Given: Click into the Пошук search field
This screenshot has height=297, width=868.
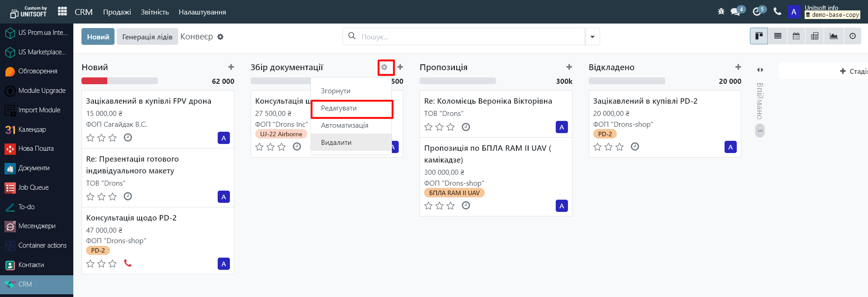Looking at the screenshot, I should tap(471, 37).
